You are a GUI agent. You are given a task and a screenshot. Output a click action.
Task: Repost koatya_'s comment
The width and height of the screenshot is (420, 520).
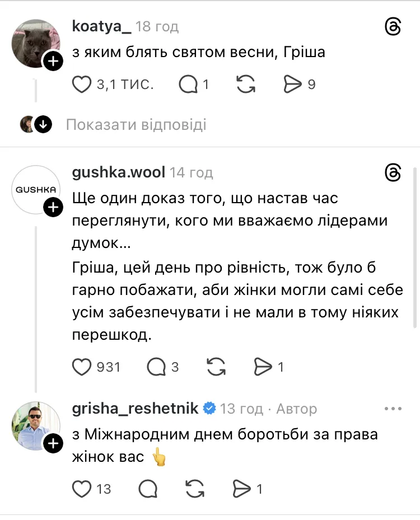point(246,85)
